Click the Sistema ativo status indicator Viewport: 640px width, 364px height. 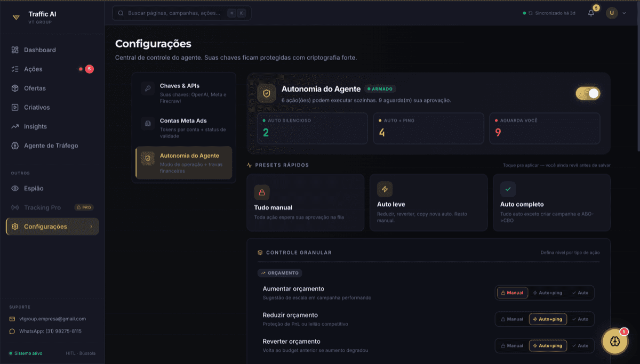tap(26, 353)
